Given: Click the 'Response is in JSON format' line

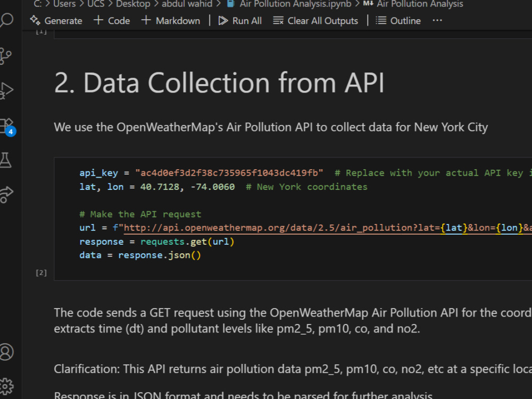Looking at the screenshot, I should (x=243, y=395).
